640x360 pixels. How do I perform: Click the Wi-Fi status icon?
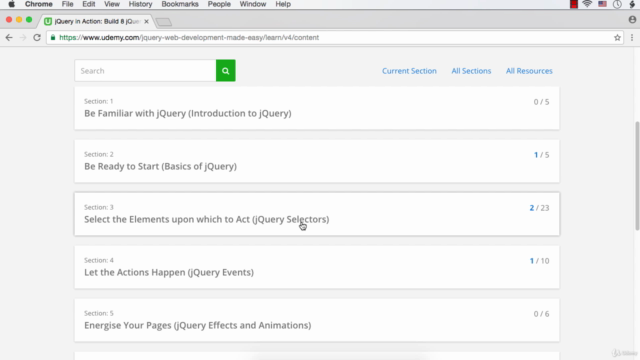tap(587, 4)
